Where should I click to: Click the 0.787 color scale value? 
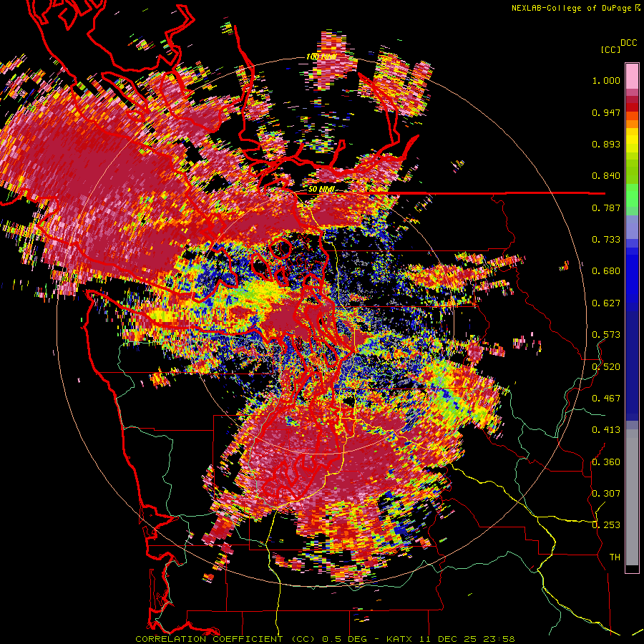[606, 208]
